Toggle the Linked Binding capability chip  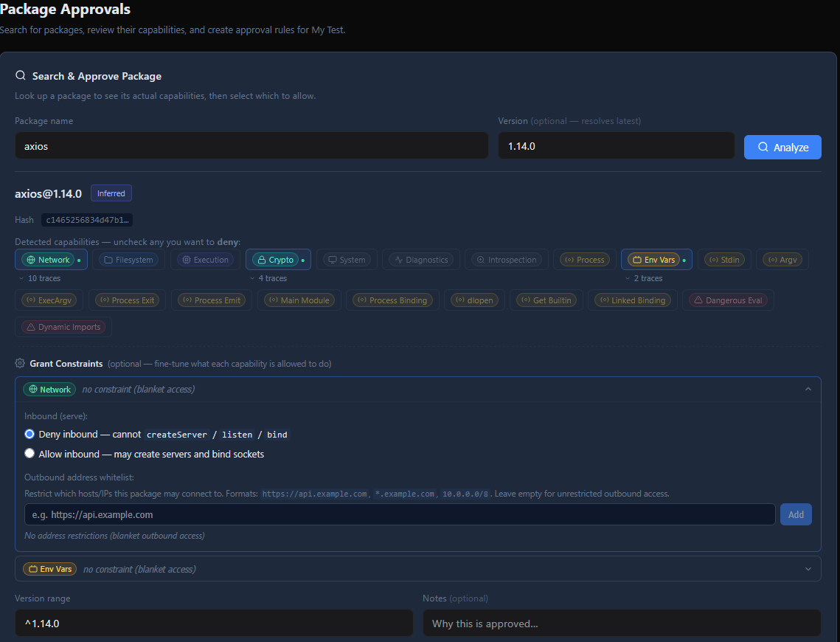click(x=633, y=300)
